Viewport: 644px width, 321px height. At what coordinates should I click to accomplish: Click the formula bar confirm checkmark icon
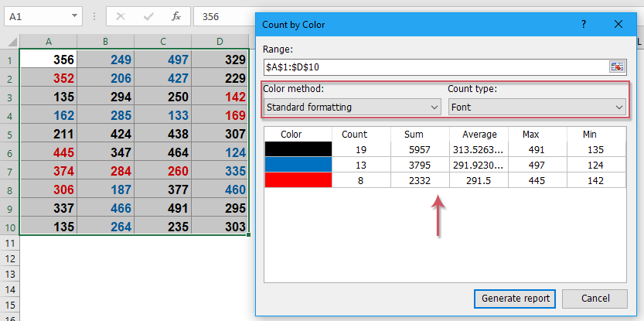click(148, 16)
